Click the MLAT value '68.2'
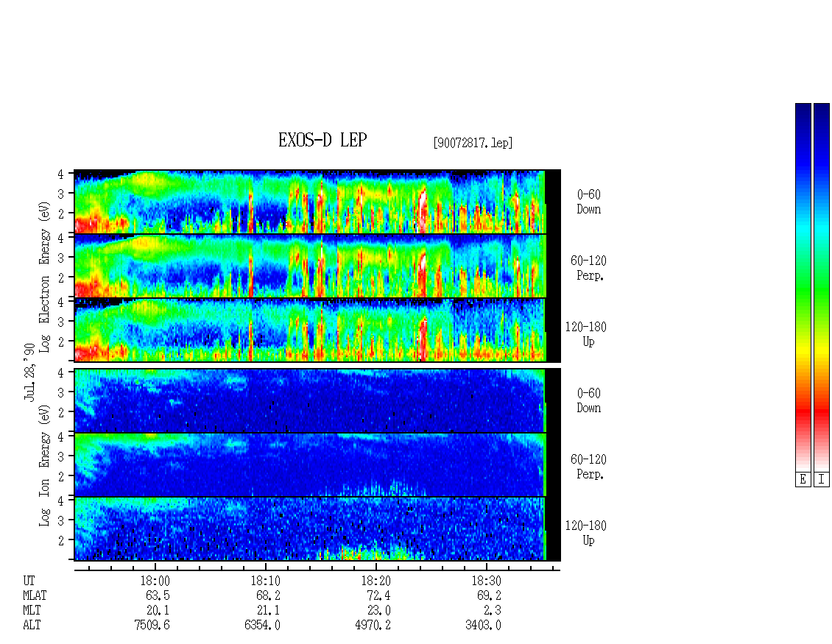This screenshot has height=644, width=832. click(x=268, y=595)
